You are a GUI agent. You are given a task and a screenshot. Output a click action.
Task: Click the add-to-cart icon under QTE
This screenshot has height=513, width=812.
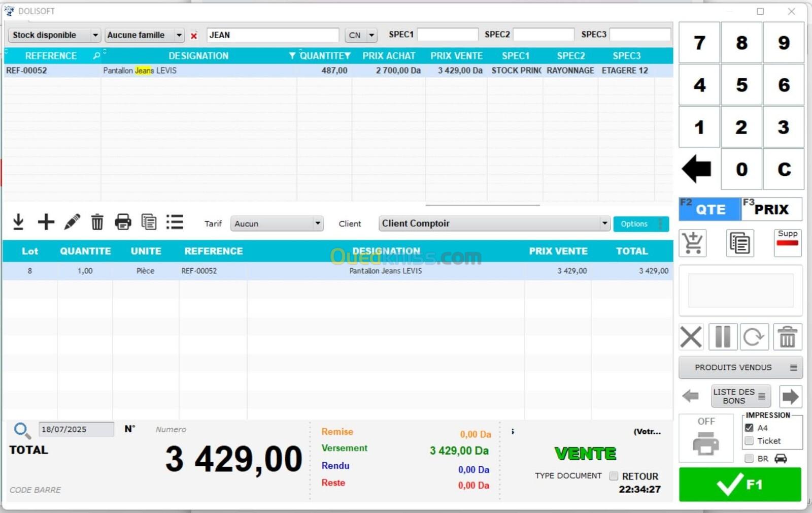693,243
